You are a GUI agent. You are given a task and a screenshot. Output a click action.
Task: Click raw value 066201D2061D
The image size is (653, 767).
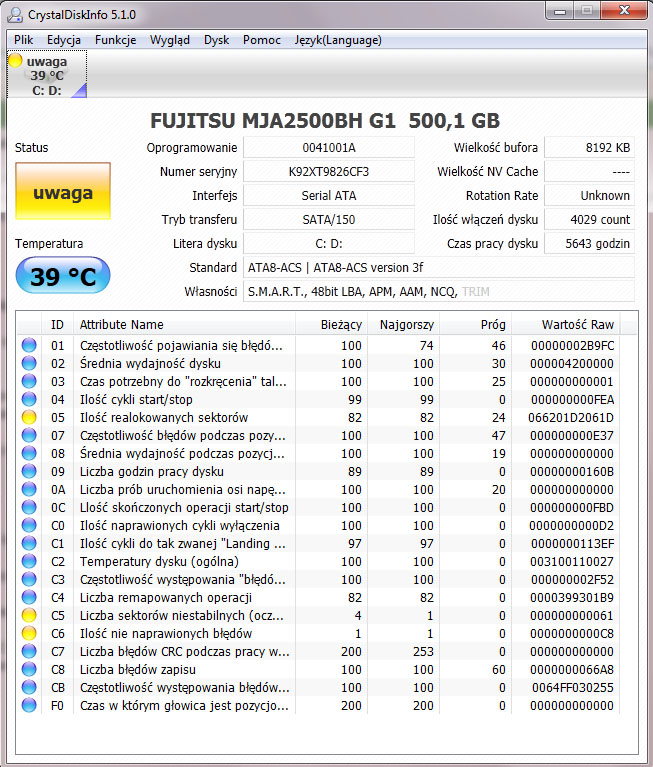click(570, 417)
